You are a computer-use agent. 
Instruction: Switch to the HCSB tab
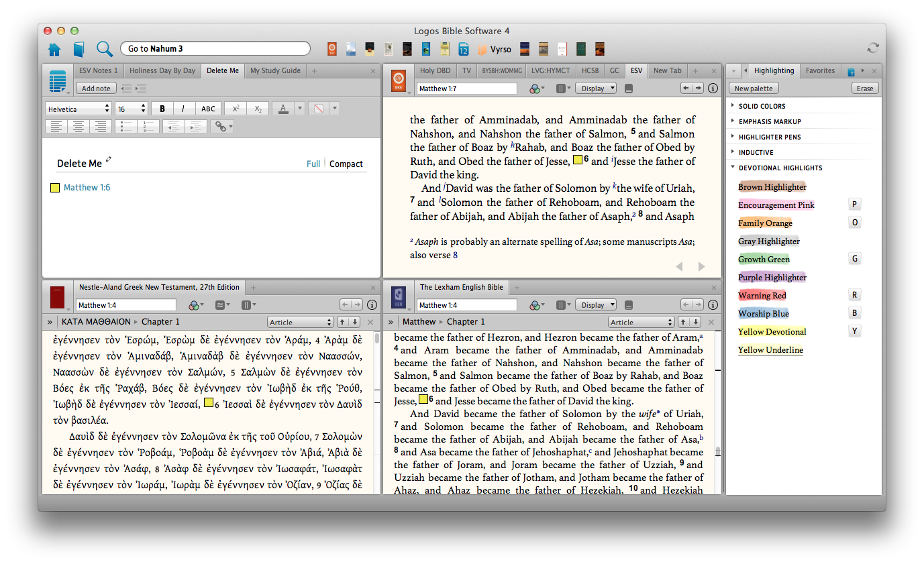click(591, 70)
